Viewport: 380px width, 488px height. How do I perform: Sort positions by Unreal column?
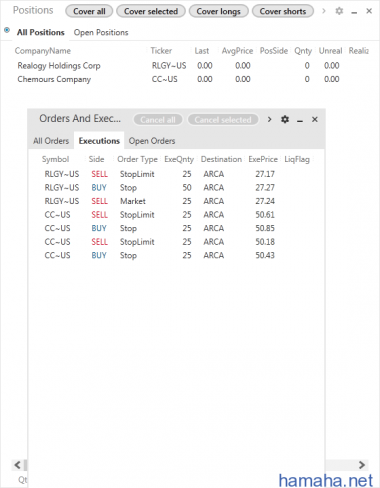pos(331,51)
